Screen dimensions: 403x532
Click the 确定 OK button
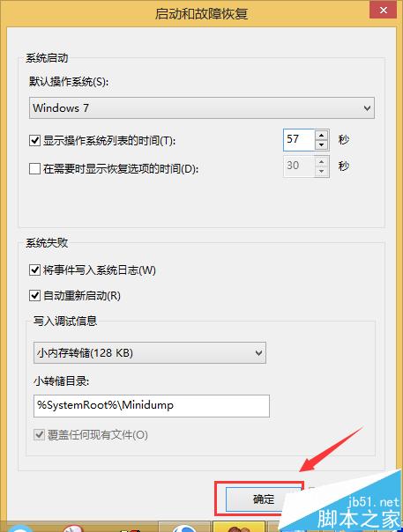pos(264,499)
